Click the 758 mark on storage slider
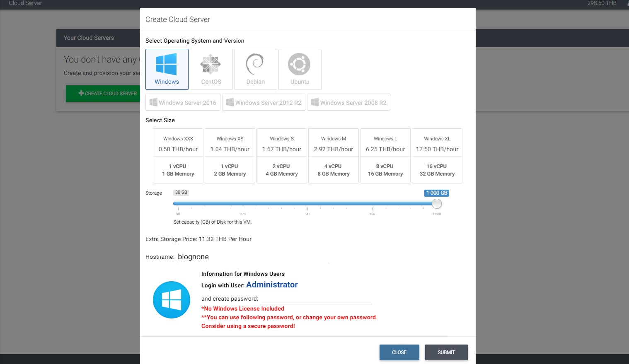This screenshot has width=629, height=364. 372,214
